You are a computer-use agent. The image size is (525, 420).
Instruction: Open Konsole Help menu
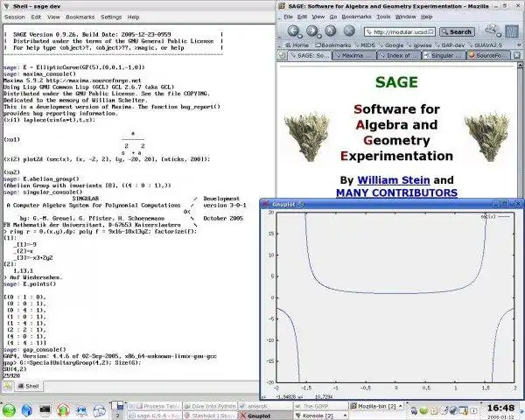133,17
